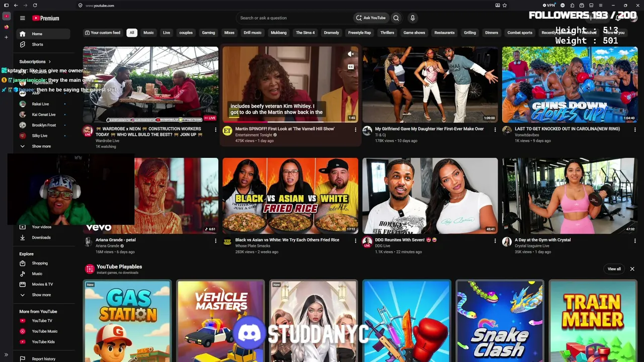
Task: Open the Entertainment Tonight channel avatar
Action: point(227,131)
